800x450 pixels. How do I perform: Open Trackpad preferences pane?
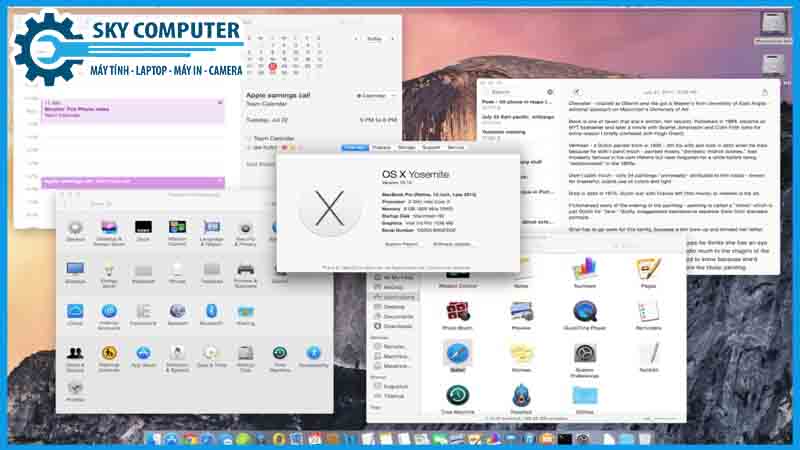tap(212, 273)
